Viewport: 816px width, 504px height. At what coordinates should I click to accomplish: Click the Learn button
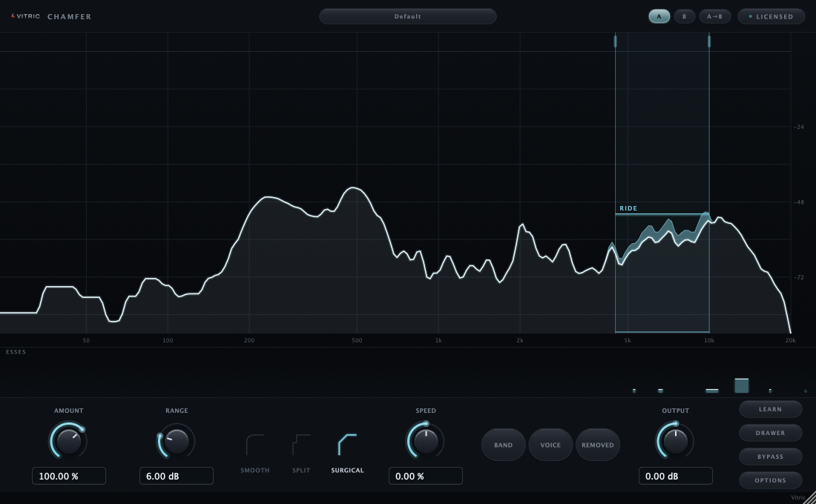(770, 409)
